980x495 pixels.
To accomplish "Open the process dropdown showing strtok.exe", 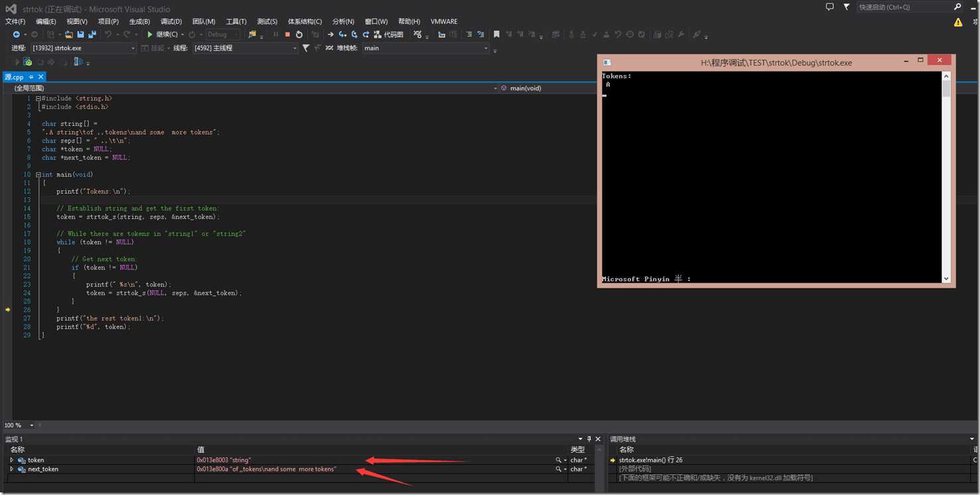I will 83,48.
